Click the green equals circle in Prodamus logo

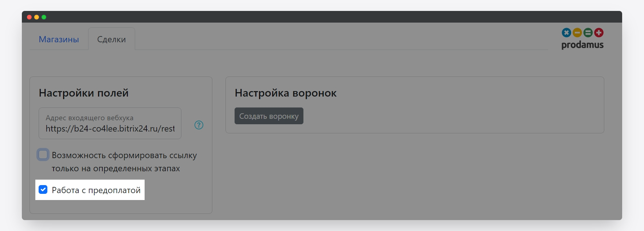point(588,33)
